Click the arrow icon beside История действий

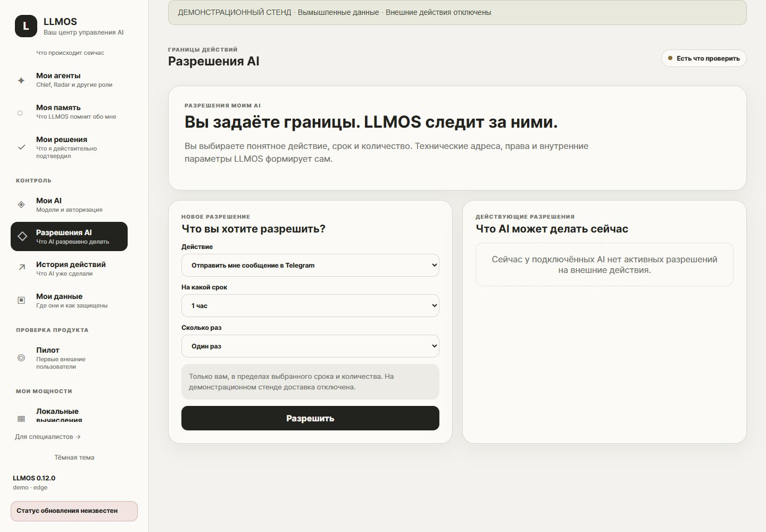[21, 268]
